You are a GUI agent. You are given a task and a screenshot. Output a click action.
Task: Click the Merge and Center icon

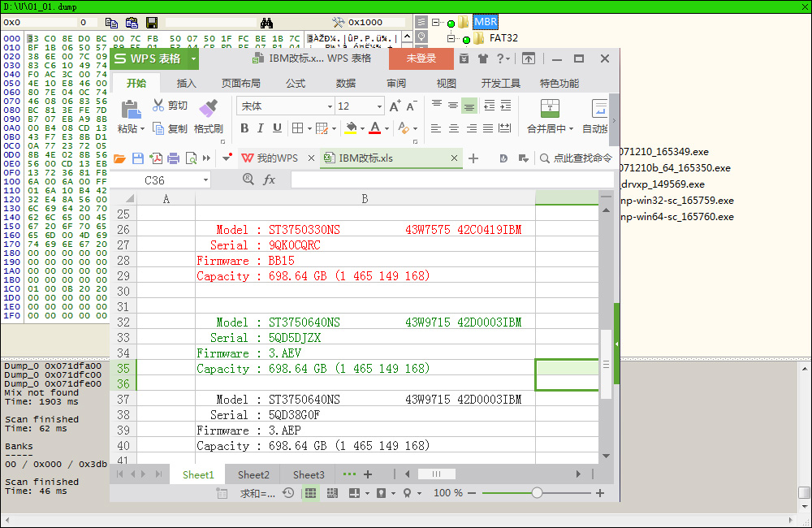[x=550, y=107]
